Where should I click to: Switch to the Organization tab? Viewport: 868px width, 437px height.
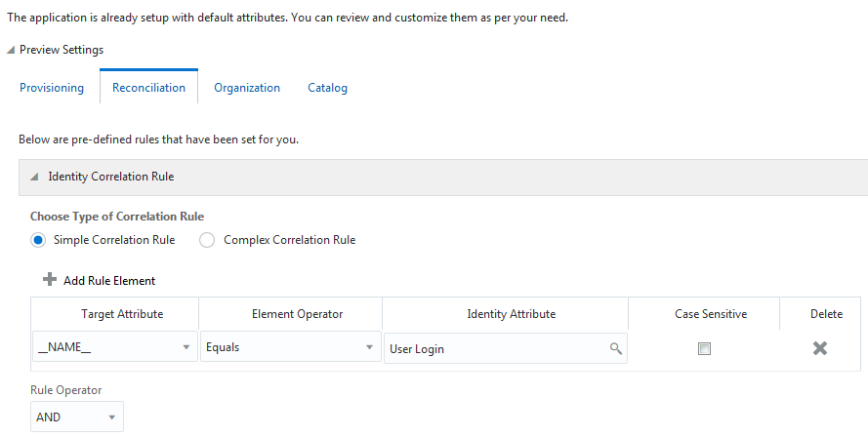[247, 88]
